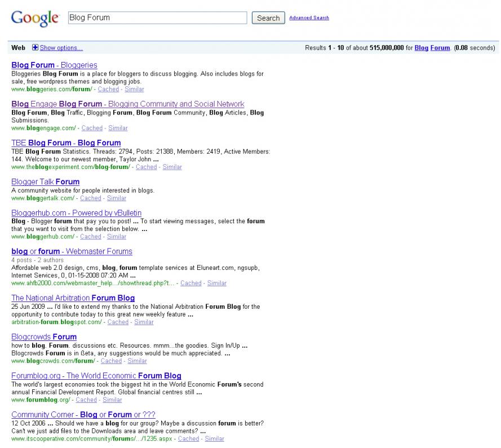Open Cached for bloggerhub.com result
This screenshot has height=448, width=501.
pos(90,237)
